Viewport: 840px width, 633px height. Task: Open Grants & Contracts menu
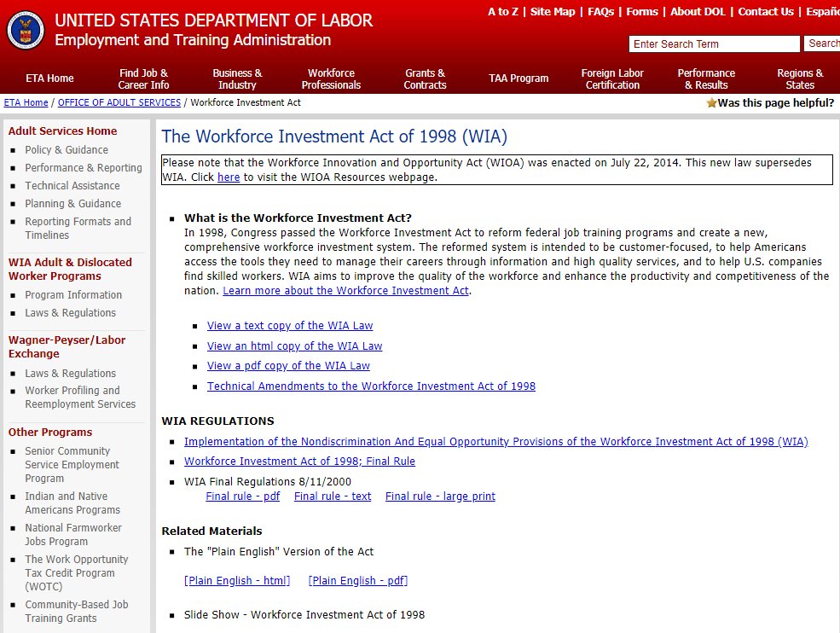click(x=425, y=78)
